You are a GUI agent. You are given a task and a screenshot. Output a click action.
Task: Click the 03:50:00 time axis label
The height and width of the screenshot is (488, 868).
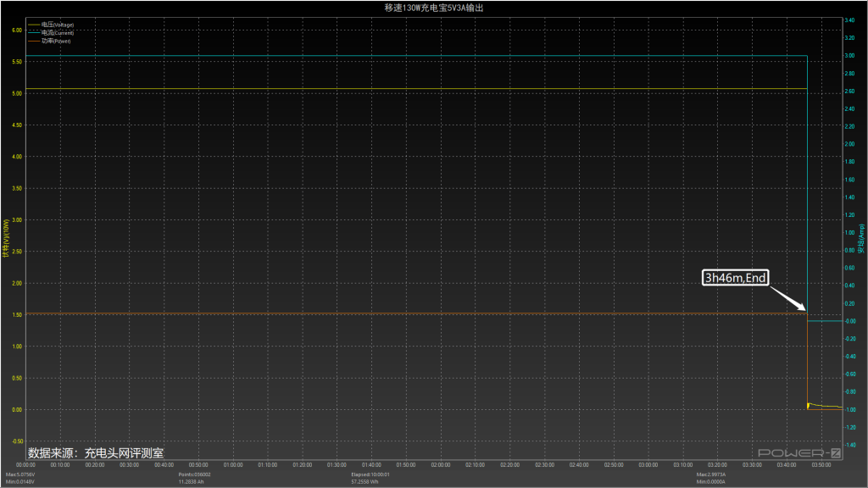point(821,465)
